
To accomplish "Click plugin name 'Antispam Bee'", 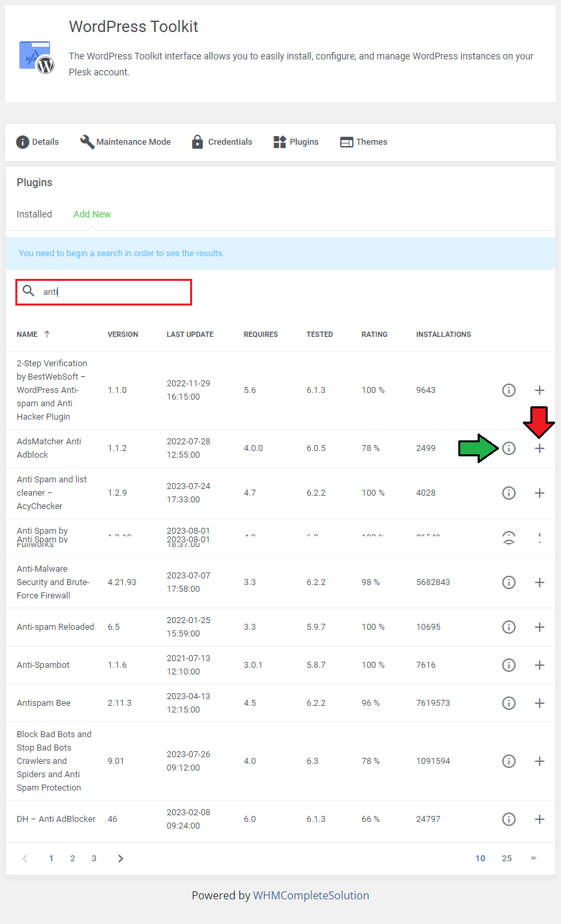I will (x=43, y=703).
